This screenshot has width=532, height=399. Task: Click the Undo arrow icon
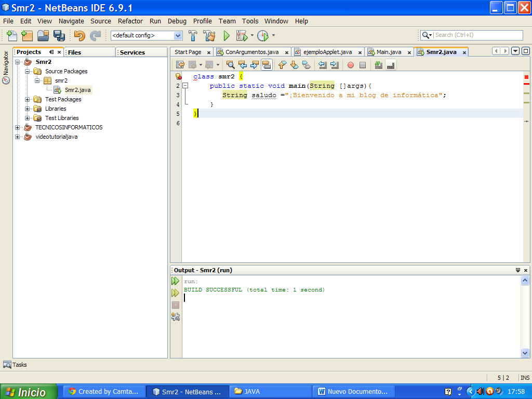pos(79,35)
